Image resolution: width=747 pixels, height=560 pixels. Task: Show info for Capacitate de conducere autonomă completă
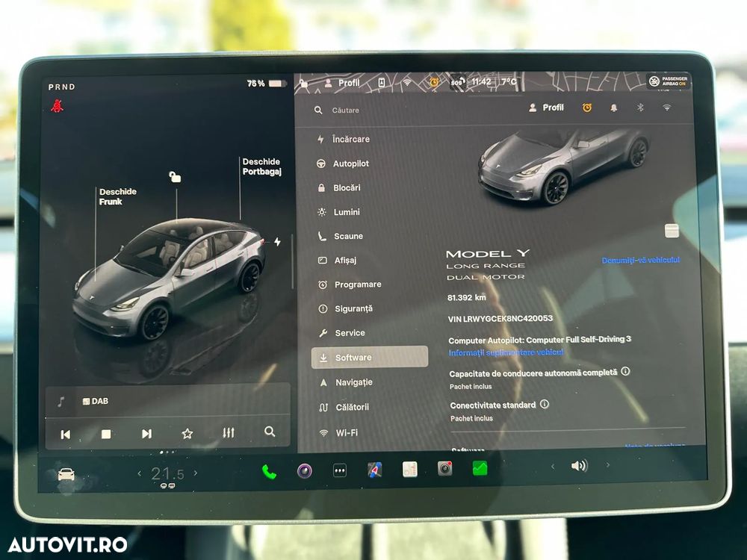tap(625, 371)
